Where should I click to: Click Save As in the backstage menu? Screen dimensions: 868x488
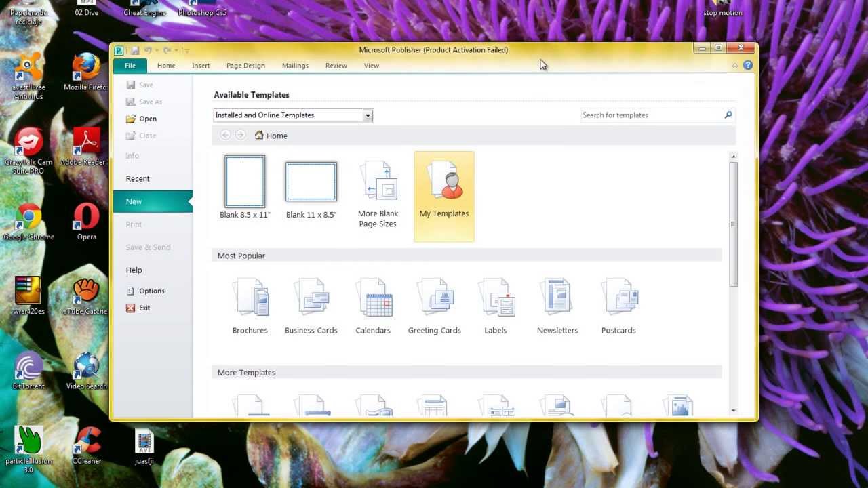tap(144, 102)
